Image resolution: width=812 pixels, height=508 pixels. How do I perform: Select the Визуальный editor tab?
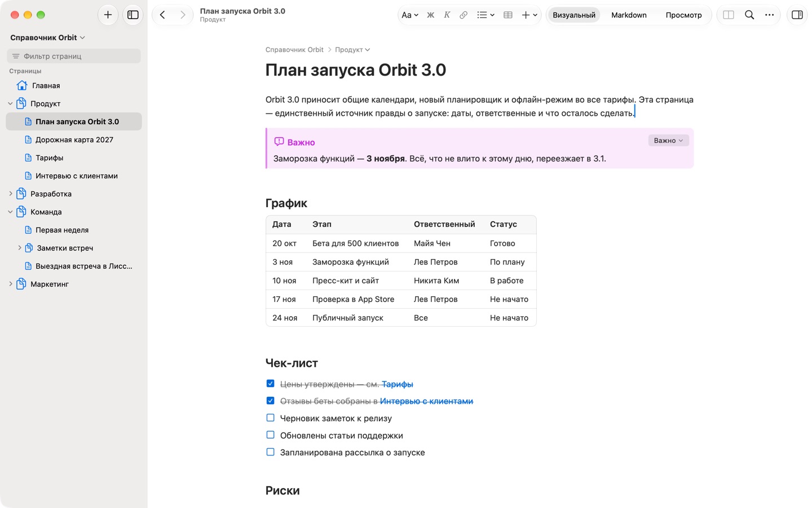point(574,15)
